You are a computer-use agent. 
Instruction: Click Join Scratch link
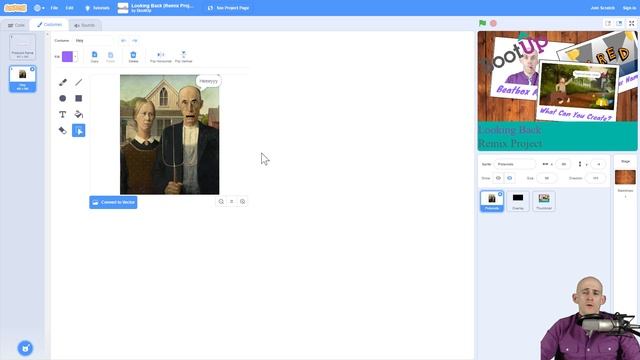coord(602,8)
